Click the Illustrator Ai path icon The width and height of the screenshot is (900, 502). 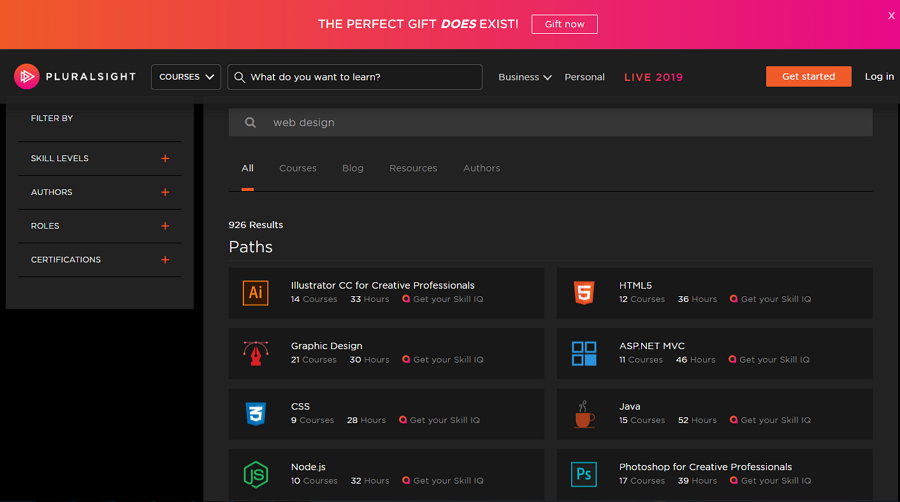255,293
